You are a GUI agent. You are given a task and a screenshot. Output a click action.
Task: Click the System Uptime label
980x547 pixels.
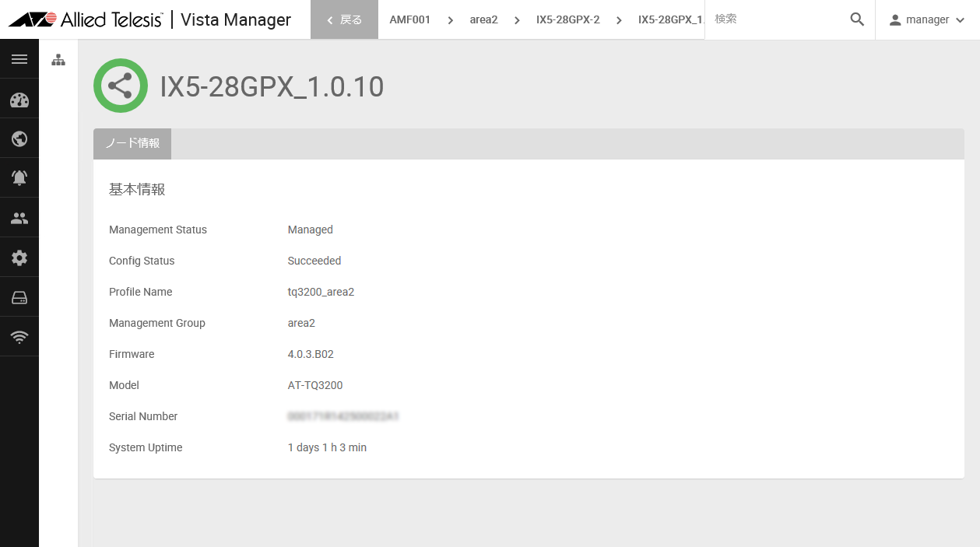(x=146, y=447)
